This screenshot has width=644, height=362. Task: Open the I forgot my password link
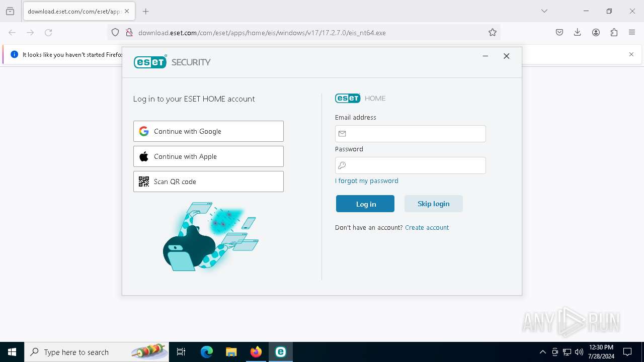click(x=367, y=180)
